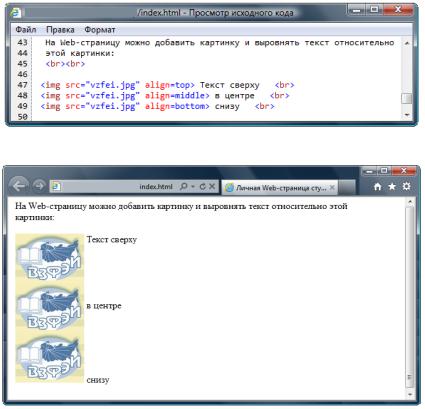
Task: Click the browser Forward button
Action: [x=39, y=186]
